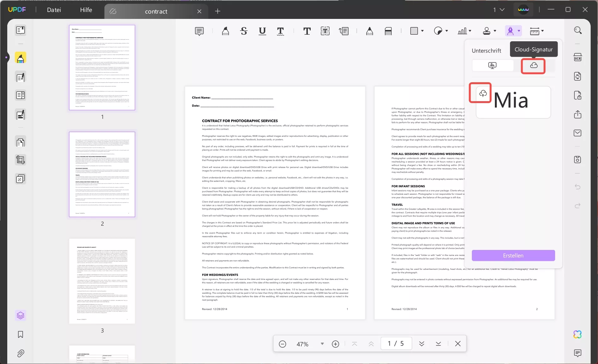
Task: Expand the stamp tool dropdown arrow
Action: click(495, 31)
